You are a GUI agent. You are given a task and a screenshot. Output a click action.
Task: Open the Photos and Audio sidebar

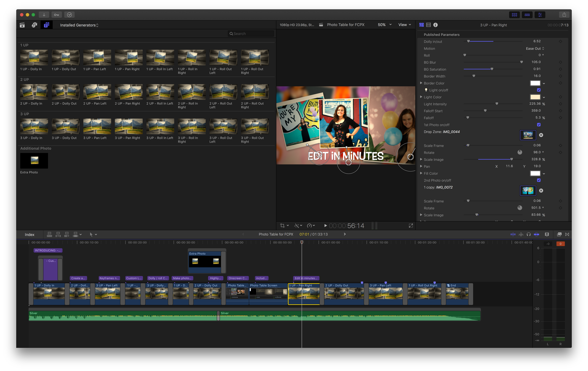tap(34, 25)
